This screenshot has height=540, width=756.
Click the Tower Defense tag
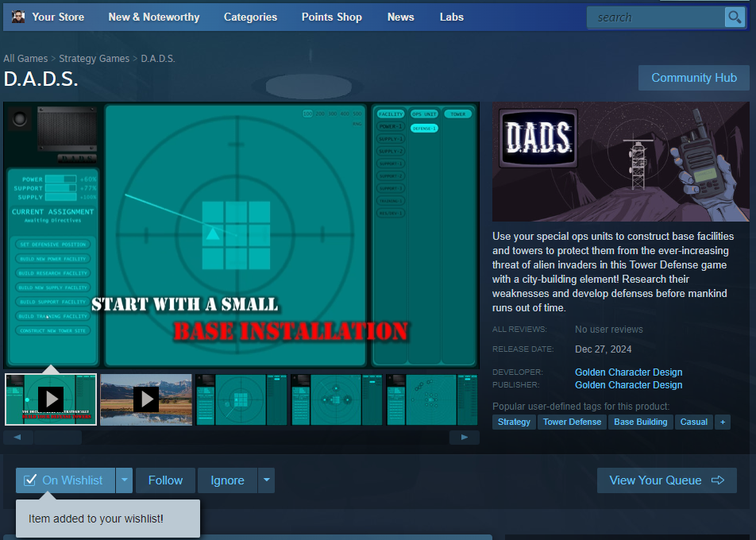572,422
